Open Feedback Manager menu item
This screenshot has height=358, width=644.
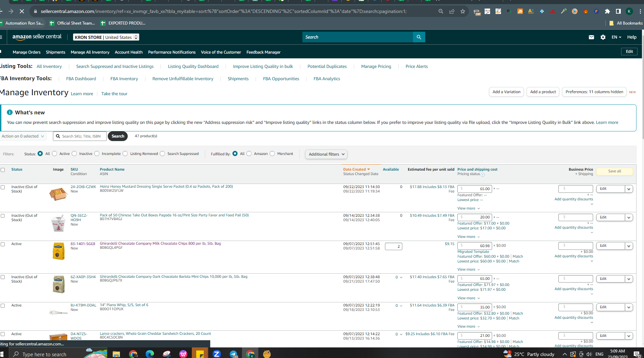(263, 52)
